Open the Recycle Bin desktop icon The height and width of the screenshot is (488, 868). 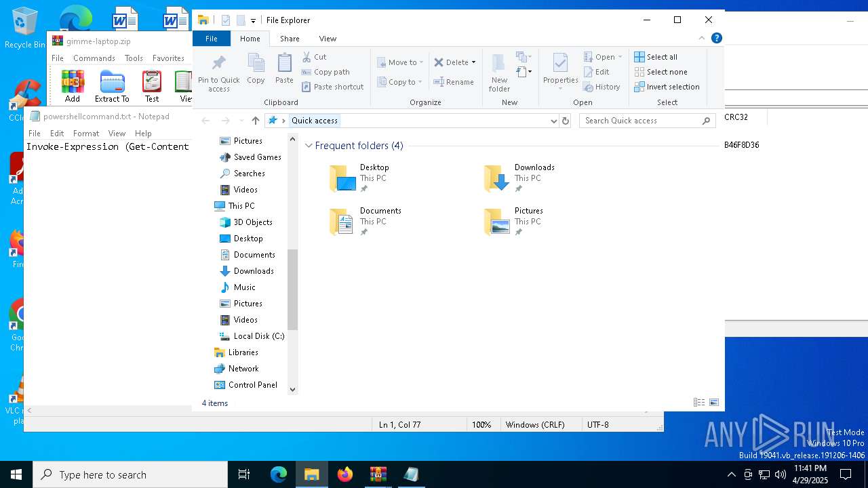[x=25, y=28]
